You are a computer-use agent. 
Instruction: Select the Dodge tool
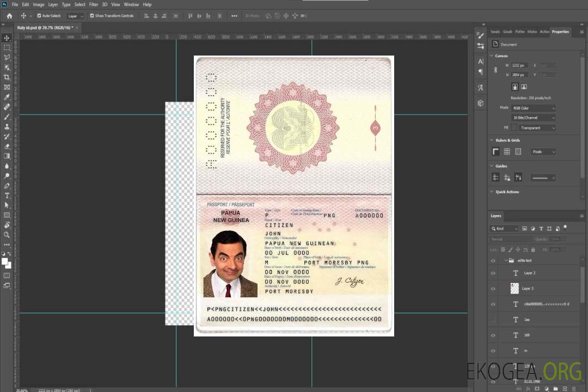coord(7,176)
